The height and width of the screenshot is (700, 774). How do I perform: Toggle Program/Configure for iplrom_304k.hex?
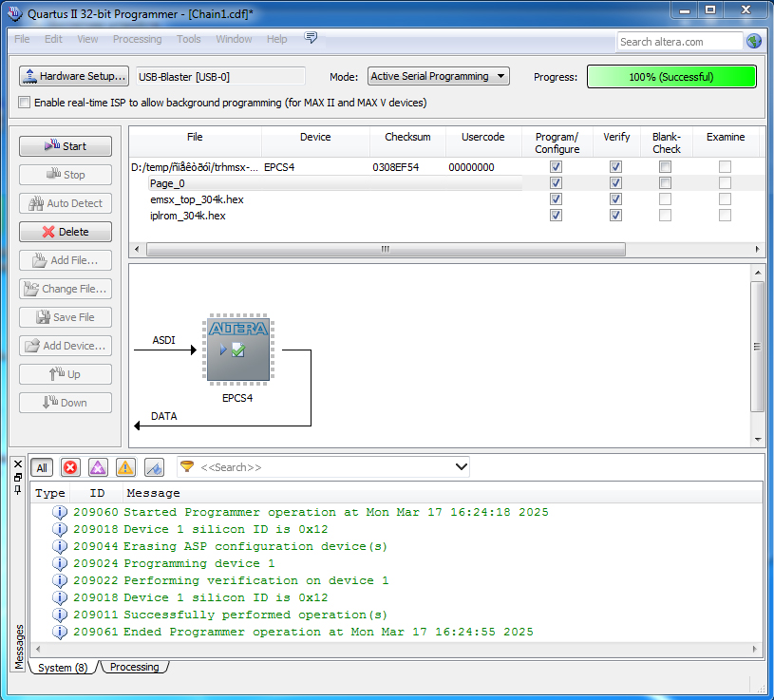click(x=556, y=216)
